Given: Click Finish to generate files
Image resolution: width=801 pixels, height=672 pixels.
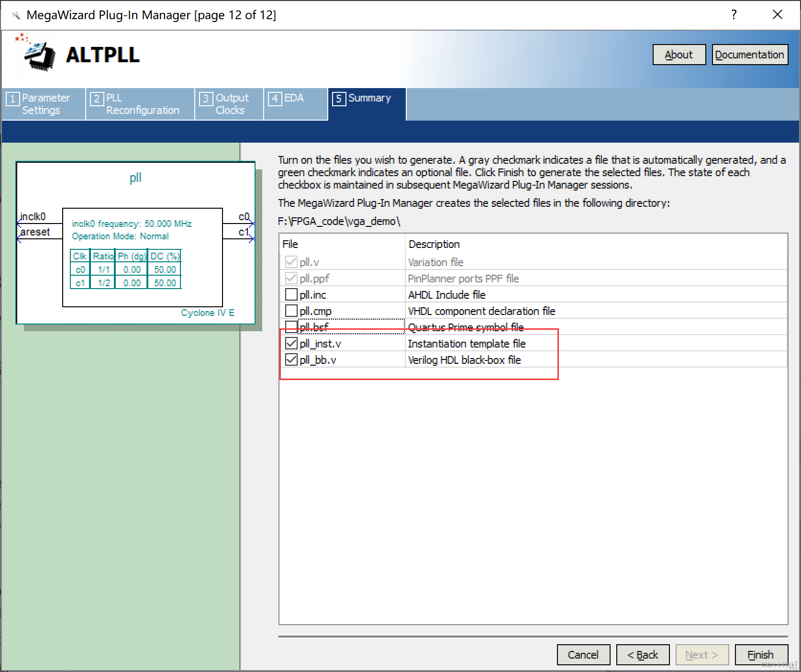Looking at the screenshot, I should [x=761, y=655].
